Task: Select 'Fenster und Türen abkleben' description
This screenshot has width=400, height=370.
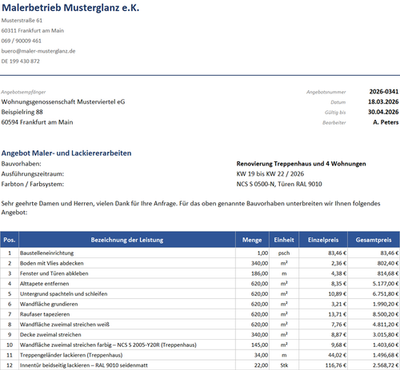Action: tap(54, 273)
